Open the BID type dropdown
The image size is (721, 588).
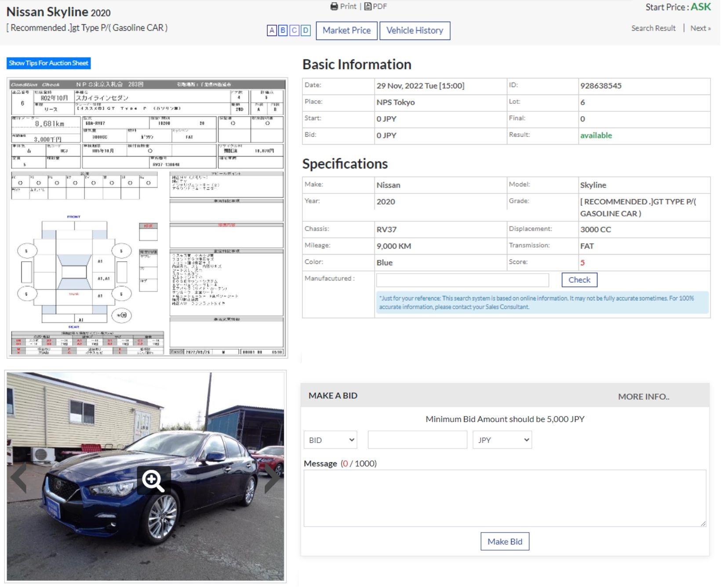(330, 440)
